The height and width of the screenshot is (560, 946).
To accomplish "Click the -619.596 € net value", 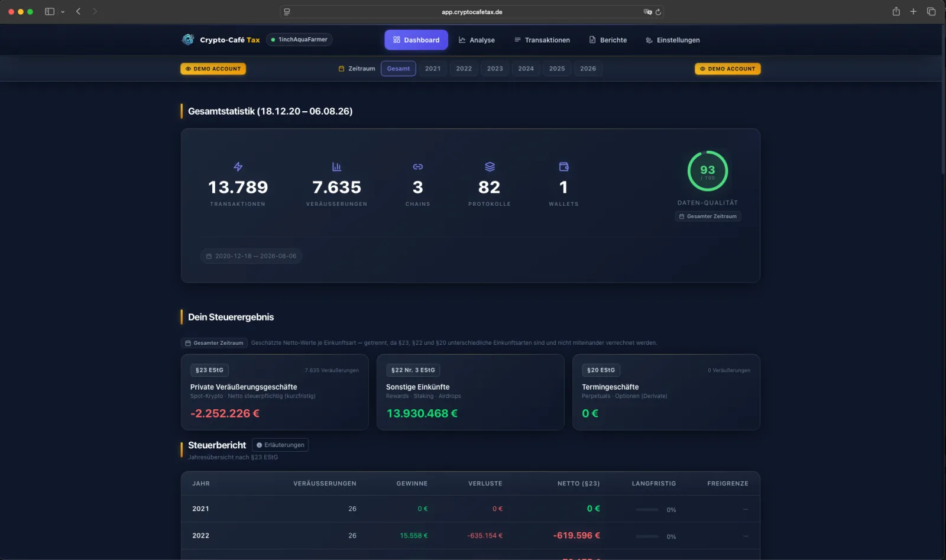I will pos(576,536).
